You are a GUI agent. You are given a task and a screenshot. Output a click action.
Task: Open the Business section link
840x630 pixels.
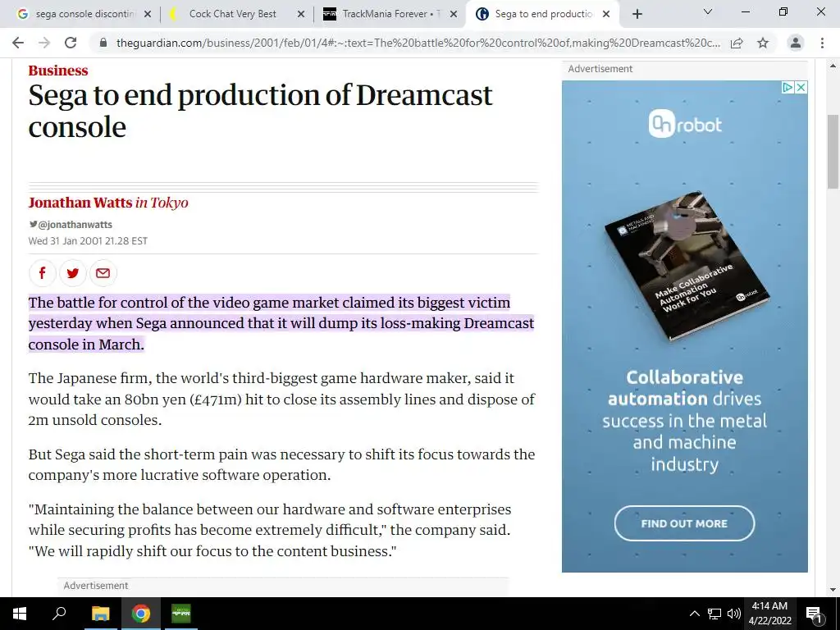pos(58,71)
